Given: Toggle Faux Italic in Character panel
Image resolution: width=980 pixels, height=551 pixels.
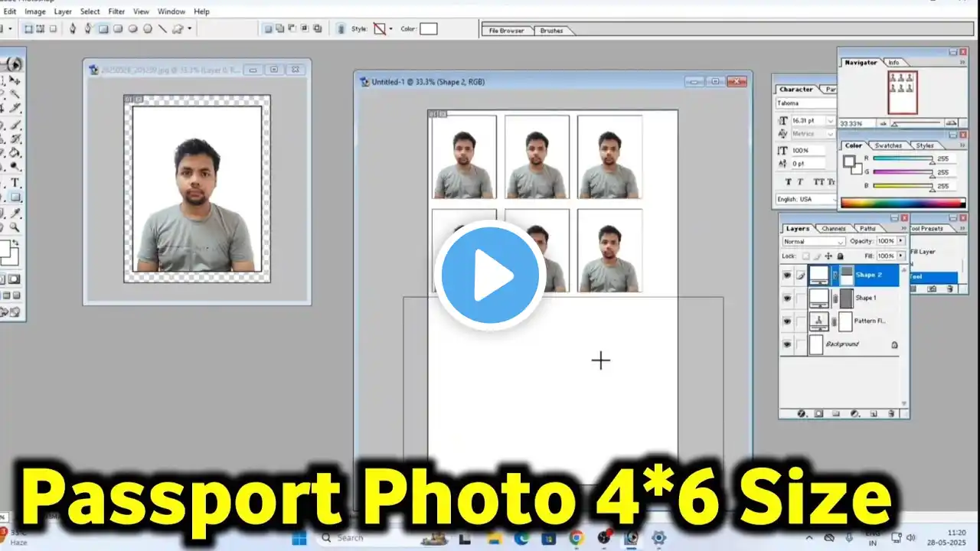Looking at the screenshot, I should [801, 182].
